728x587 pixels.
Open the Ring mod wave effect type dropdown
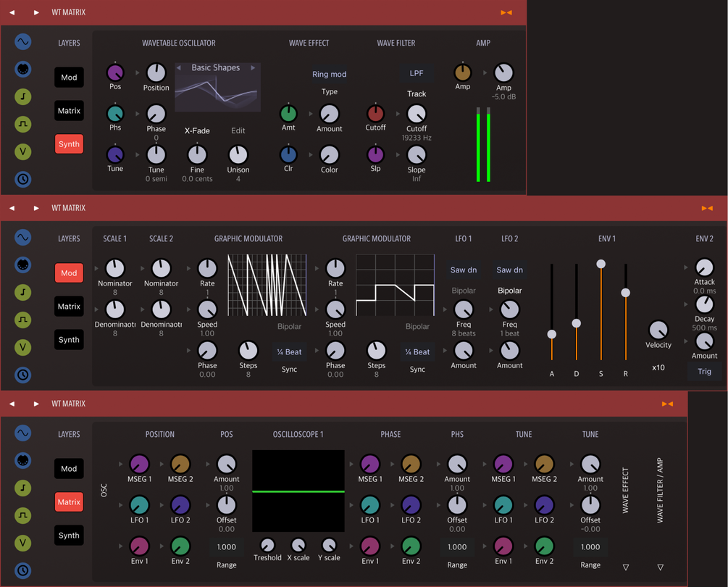pos(330,74)
